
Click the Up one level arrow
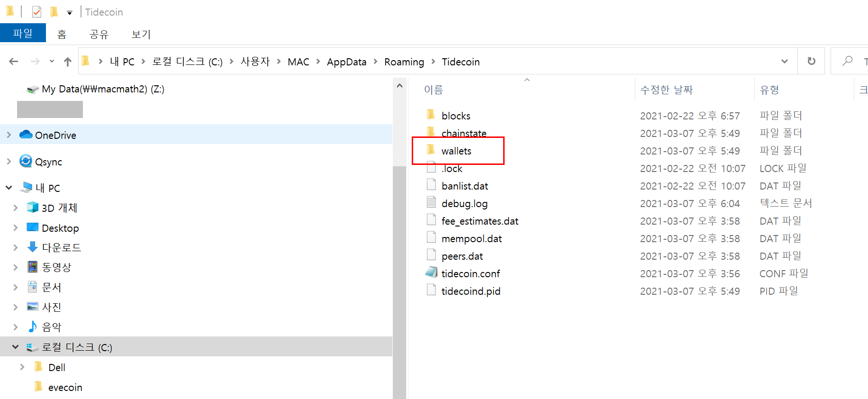point(68,62)
